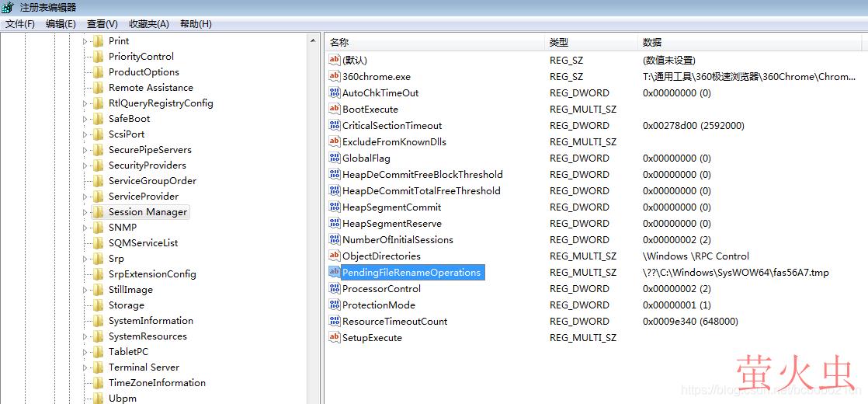
Task: Expand the Terminal Server key
Action: coord(85,367)
